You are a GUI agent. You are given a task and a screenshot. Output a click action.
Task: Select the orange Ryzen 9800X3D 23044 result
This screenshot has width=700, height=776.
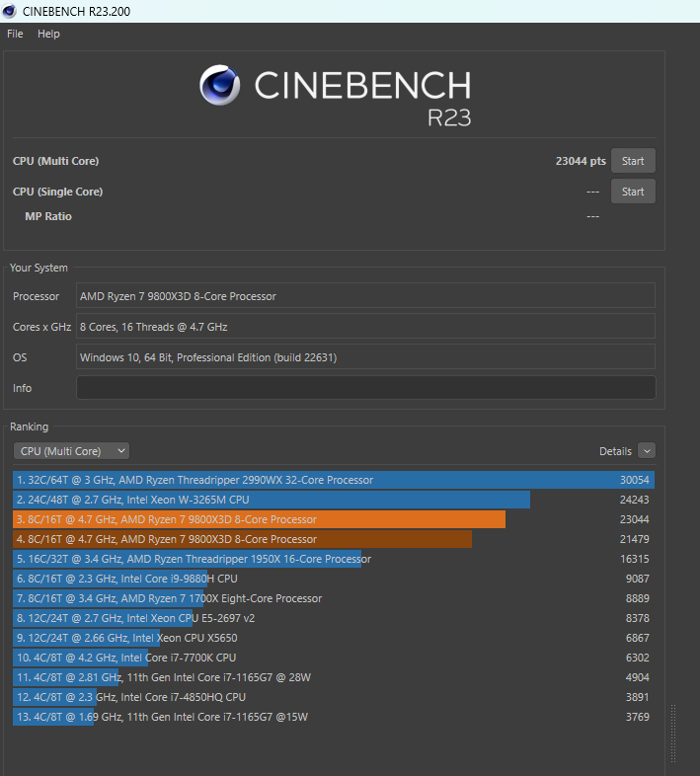point(334,519)
